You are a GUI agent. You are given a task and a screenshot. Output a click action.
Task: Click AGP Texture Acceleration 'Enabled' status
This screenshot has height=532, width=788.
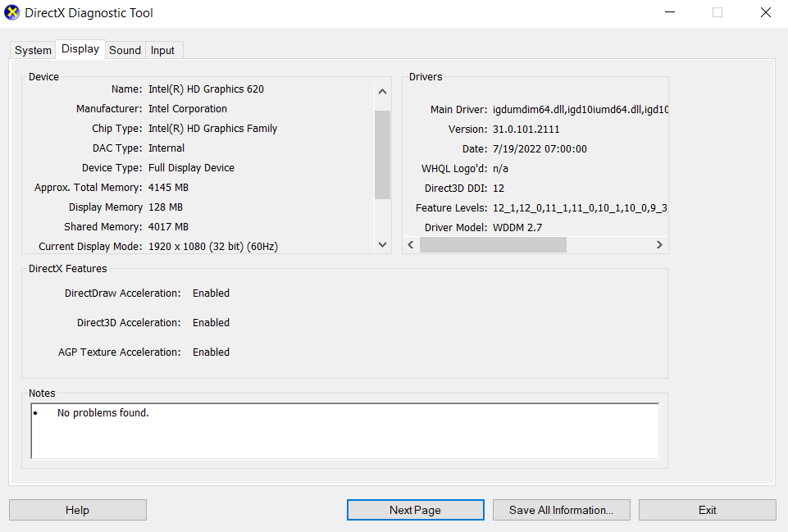tap(211, 352)
